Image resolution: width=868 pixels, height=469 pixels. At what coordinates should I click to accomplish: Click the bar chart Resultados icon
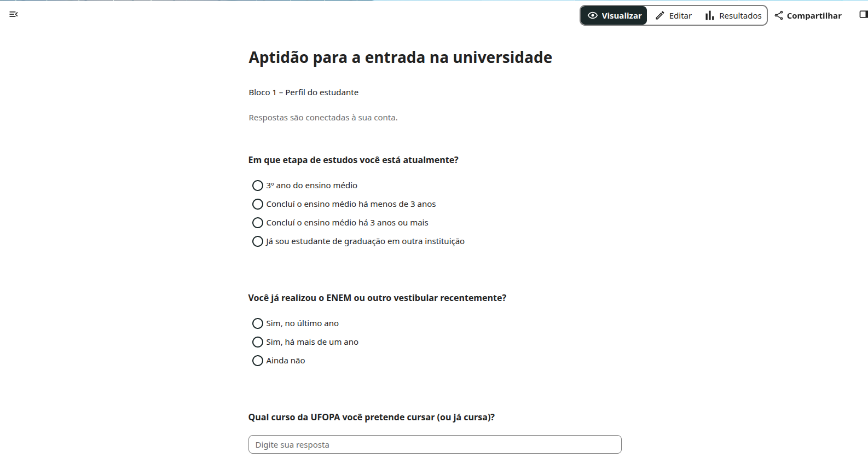click(710, 15)
